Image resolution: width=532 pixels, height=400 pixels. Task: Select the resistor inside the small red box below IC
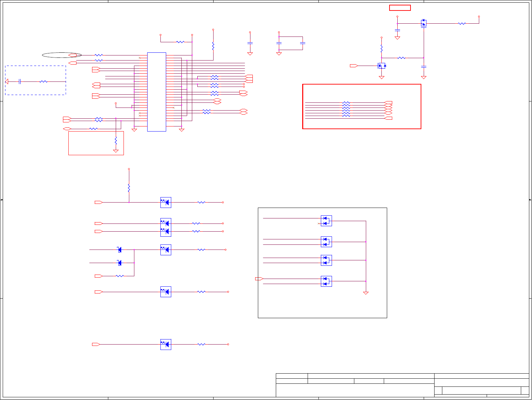click(116, 140)
